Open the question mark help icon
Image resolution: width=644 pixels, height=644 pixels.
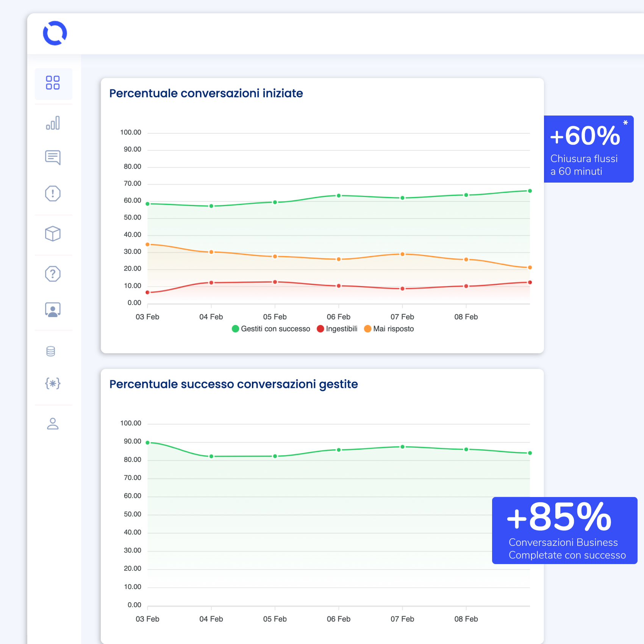coord(53,274)
